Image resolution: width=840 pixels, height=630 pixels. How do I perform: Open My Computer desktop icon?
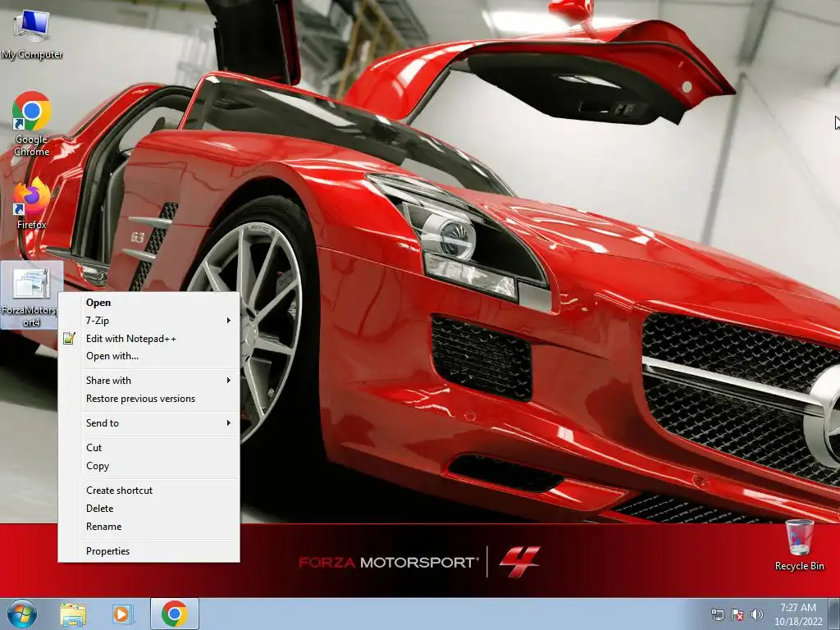(x=32, y=33)
